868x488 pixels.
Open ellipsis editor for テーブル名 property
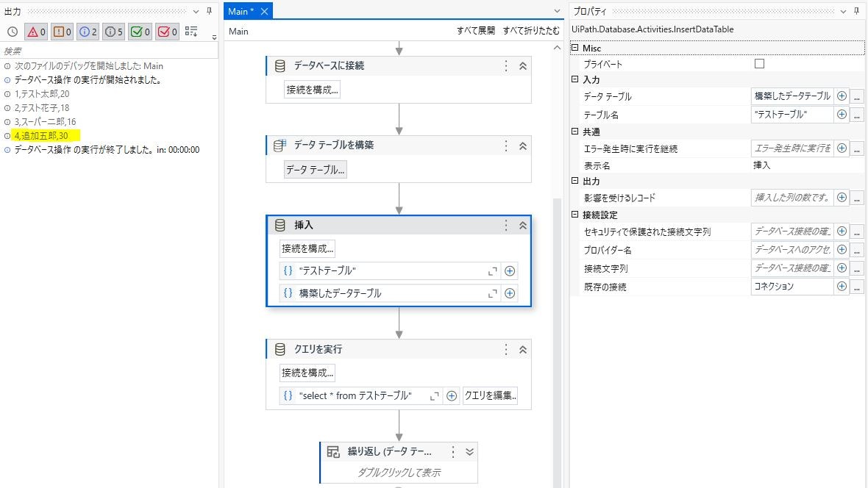click(x=857, y=115)
